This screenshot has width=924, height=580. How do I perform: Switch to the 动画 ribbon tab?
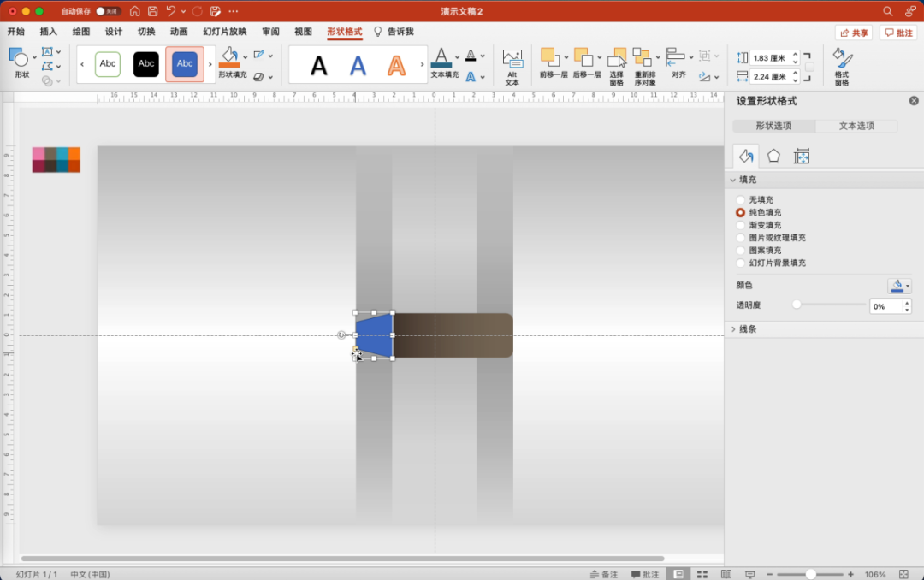tap(179, 32)
